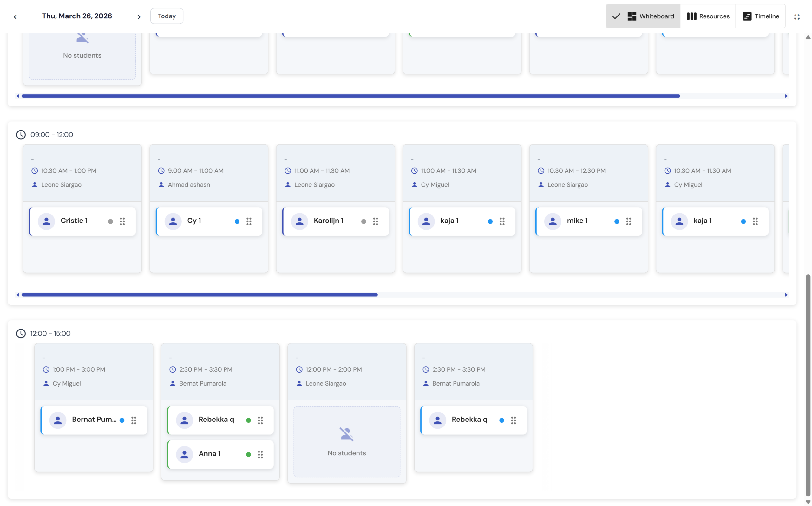
Task: Switch to the Timeline view
Action: (x=761, y=16)
